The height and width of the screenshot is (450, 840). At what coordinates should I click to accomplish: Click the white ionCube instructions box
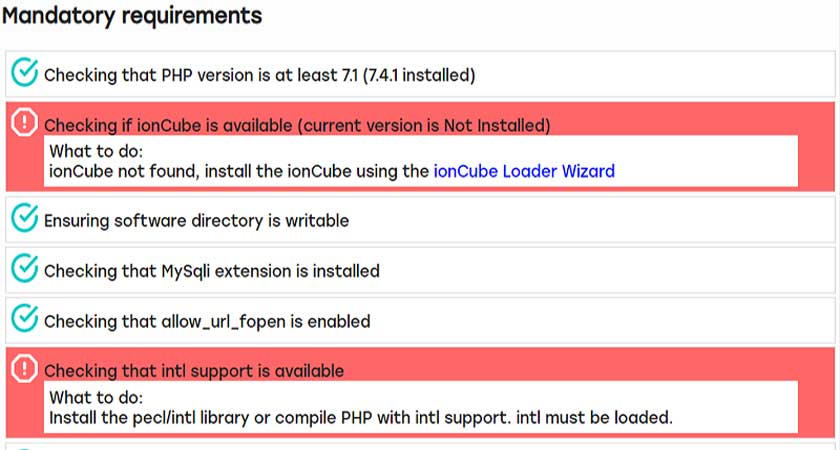tap(421, 161)
